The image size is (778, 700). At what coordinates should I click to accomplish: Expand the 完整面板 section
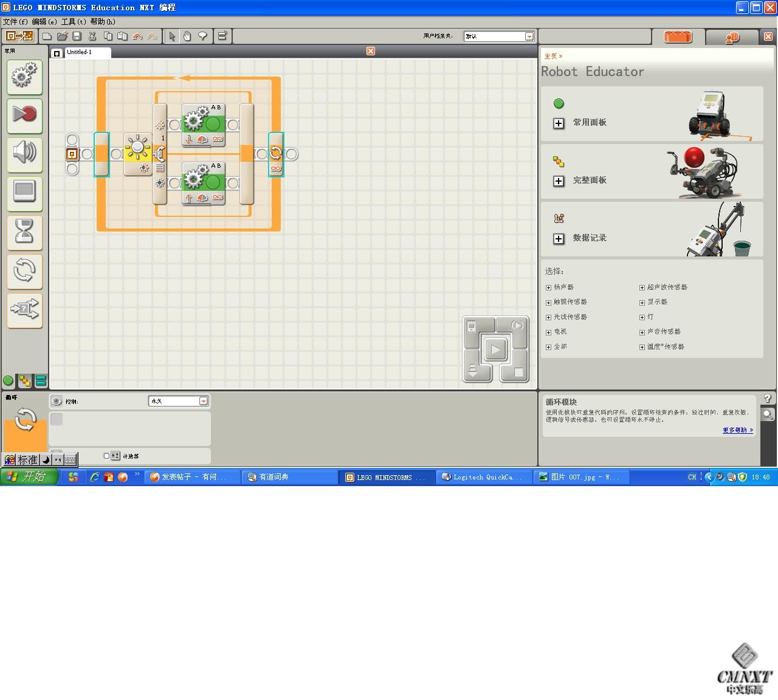tap(559, 181)
